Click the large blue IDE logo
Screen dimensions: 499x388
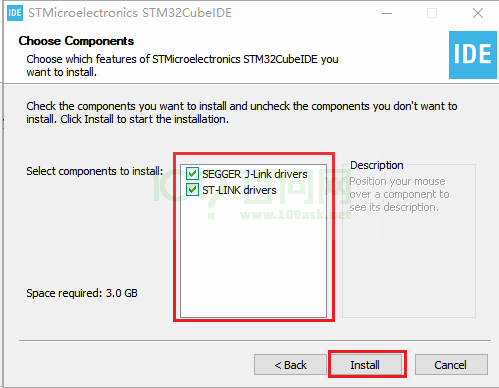[x=473, y=55]
